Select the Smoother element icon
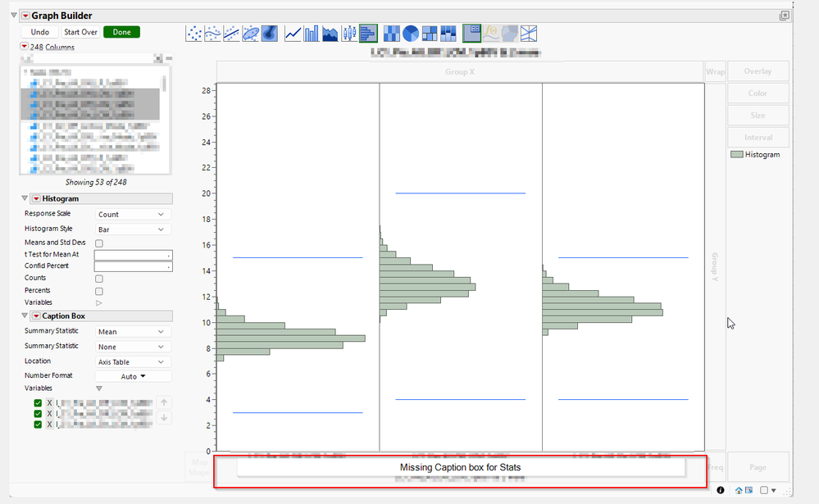 (x=212, y=34)
